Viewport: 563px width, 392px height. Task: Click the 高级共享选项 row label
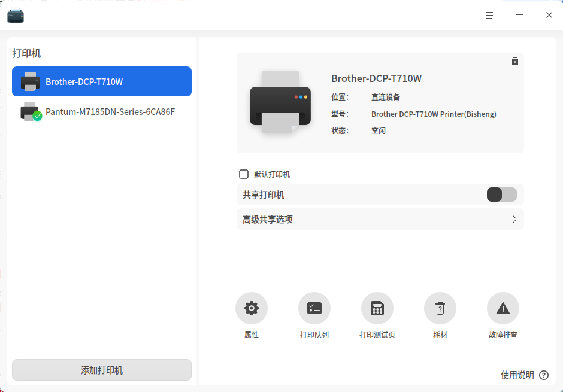pos(268,219)
